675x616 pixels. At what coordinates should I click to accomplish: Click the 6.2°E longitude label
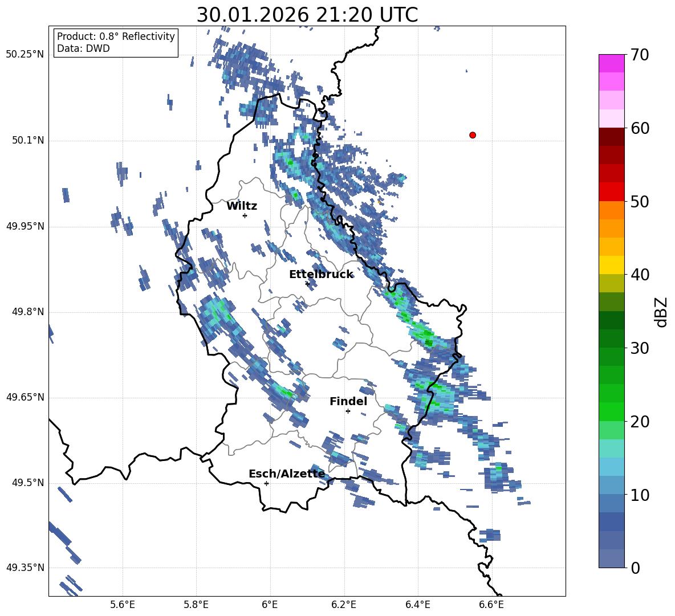tap(344, 605)
